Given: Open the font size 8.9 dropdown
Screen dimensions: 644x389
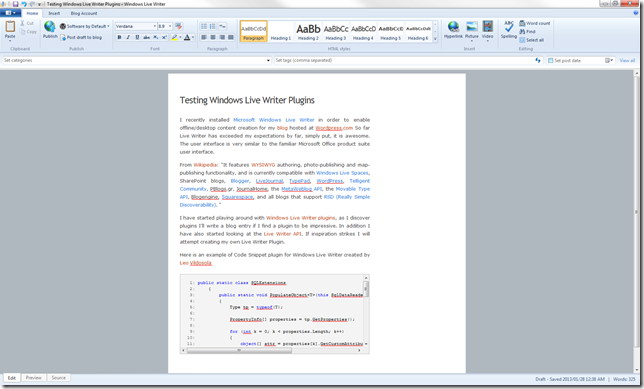Looking at the screenshot, I should click(170, 26).
